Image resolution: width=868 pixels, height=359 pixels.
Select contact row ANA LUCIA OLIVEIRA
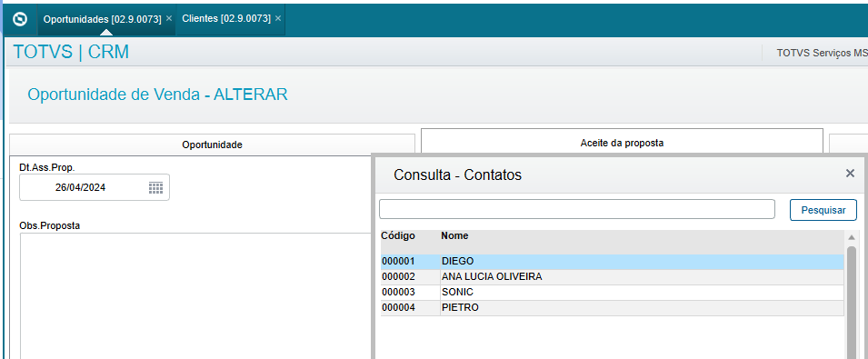point(613,276)
